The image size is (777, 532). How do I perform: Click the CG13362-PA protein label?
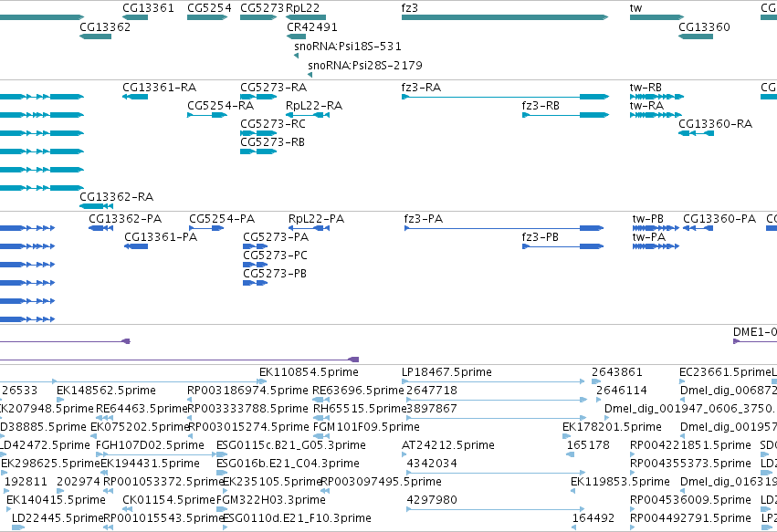(125, 219)
